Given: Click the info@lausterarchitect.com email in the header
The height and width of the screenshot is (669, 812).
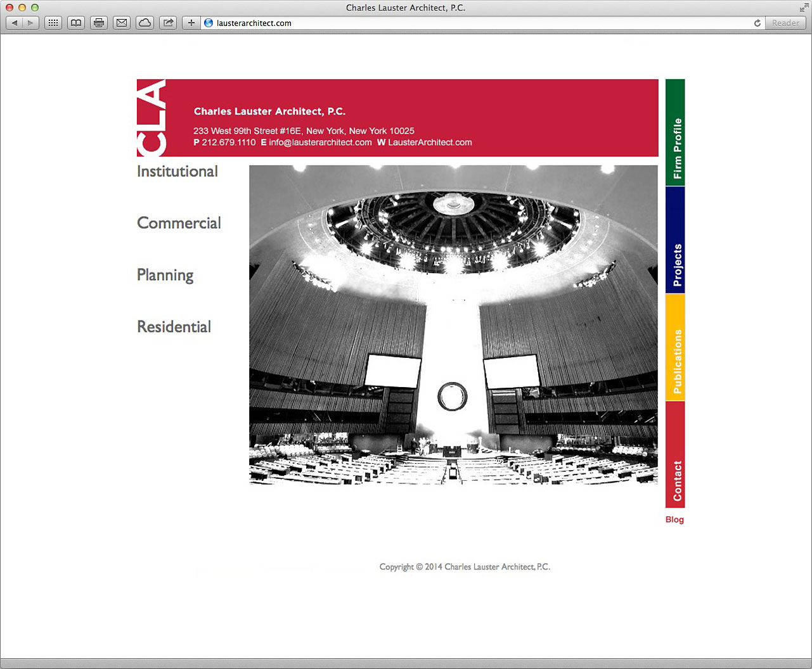Looking at the screenshot, I should 320,143.
